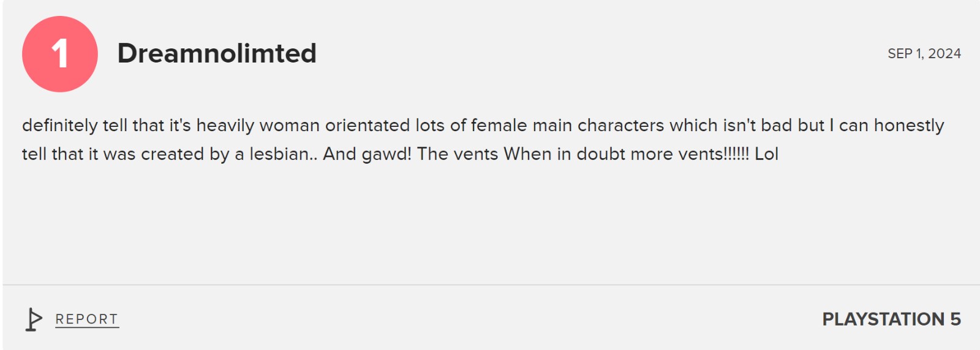Select the PLAYSTATION 5 platform label
Image resolution: width=980 pixels, height=350 pixels.
click(891, 319)
